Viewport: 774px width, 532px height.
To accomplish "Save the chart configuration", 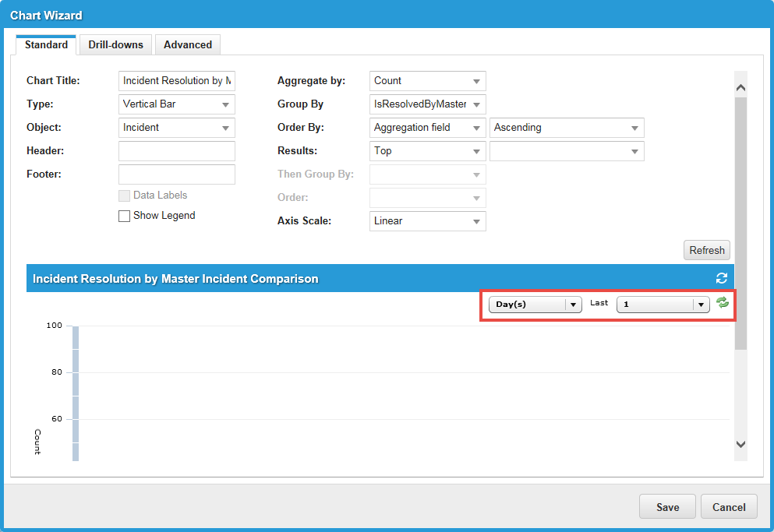I will (x=667, y=507).
